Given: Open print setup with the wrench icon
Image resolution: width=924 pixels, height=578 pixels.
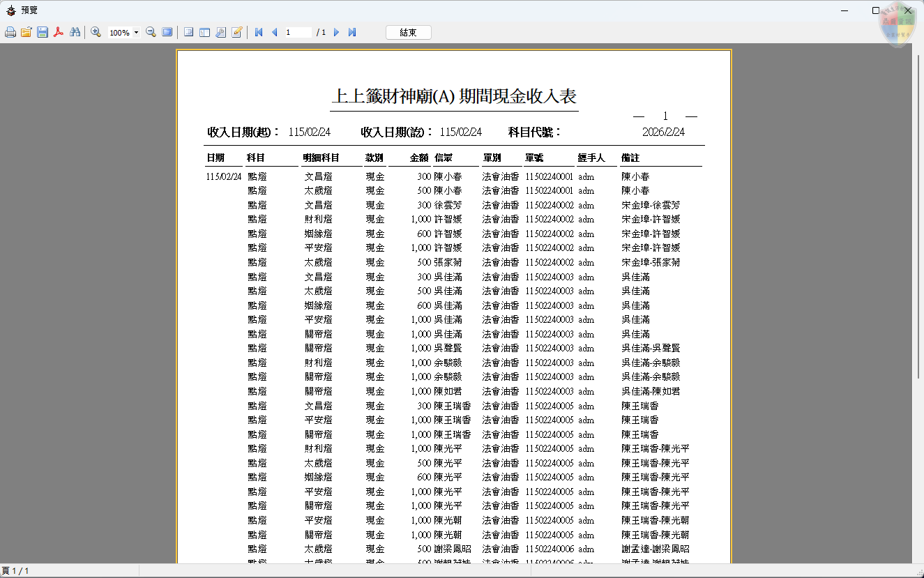Looking at the screenshot, I should tap(220, 32).
